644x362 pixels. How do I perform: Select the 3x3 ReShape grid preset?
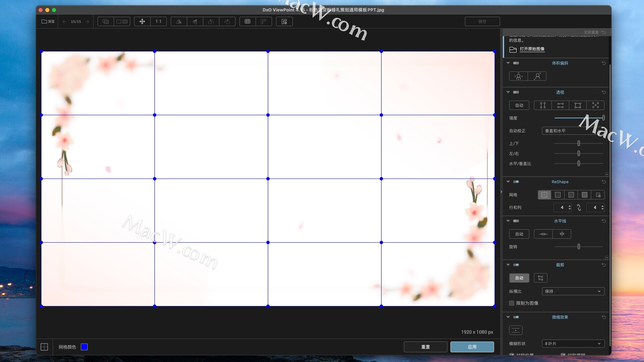click(558, 195)
